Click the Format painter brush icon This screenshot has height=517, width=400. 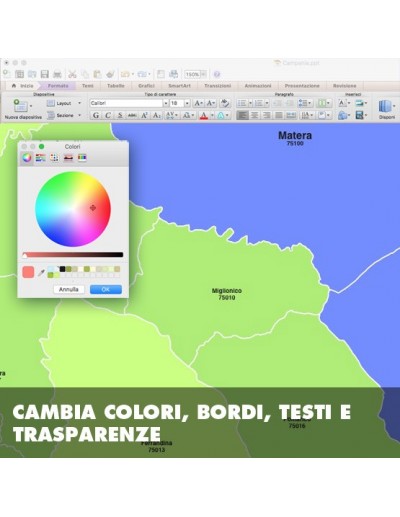tap(110, 74)
